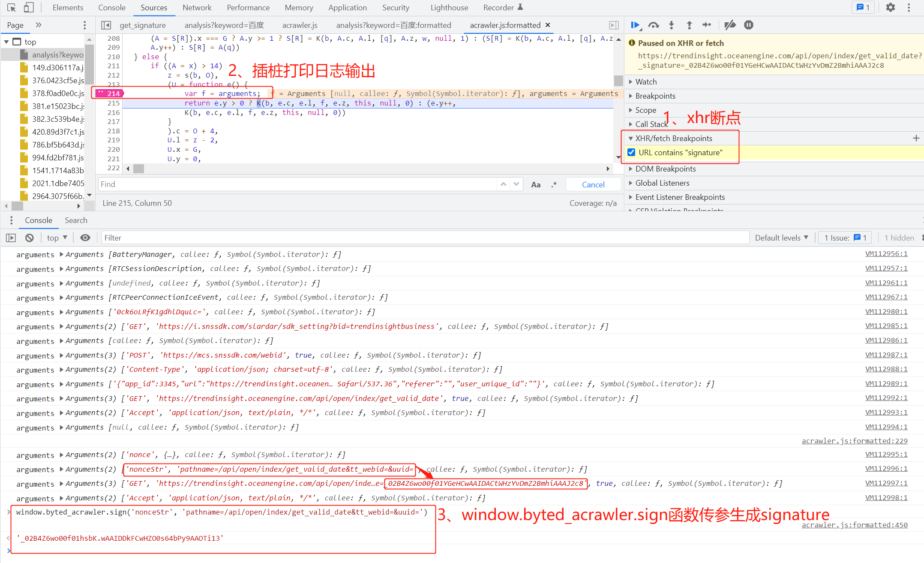The height and width of the screenshot is (563, 924).
Task: Clear the console output
Action: (29, 237)
